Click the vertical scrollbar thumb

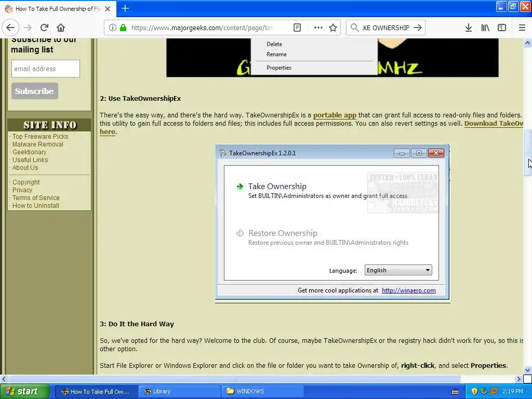pos(527,153)
